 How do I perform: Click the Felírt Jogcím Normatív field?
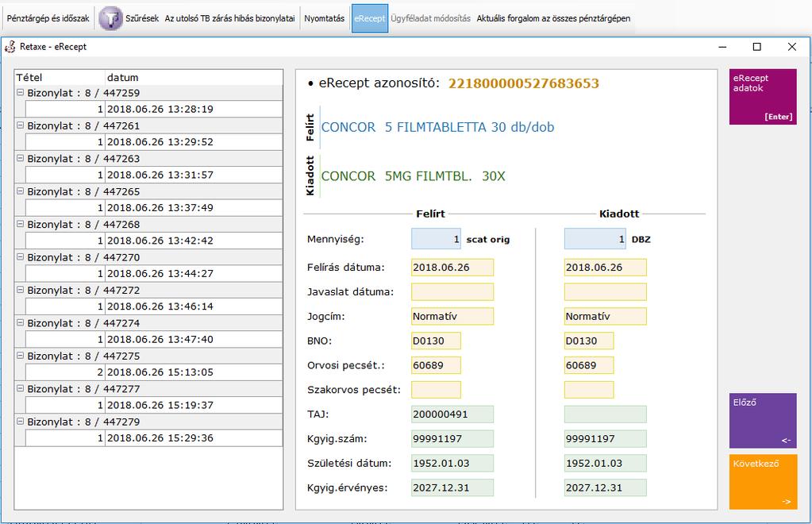(452, 316)
